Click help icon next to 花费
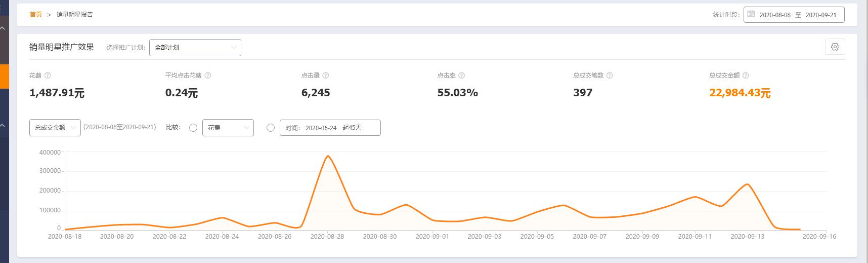868x263 pixels. click(x=48, y=76)
